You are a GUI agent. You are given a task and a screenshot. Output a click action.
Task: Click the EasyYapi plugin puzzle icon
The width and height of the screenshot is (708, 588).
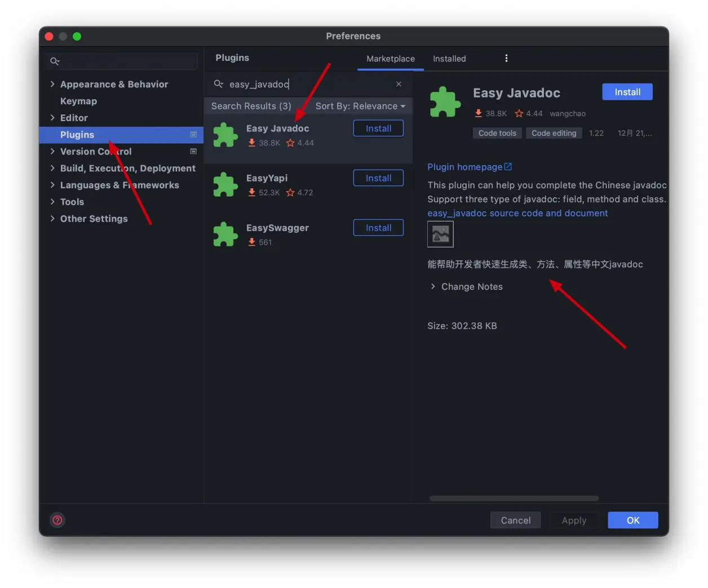(225, 185)
